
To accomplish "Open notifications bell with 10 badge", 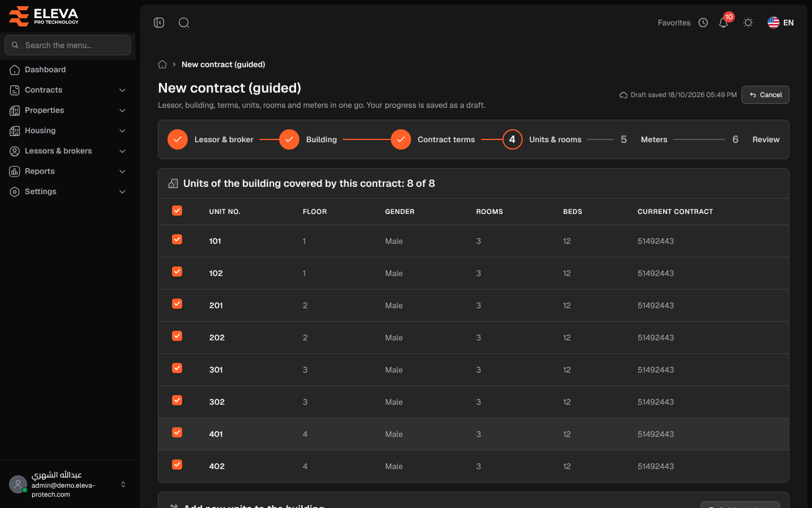I will point(723,23).
